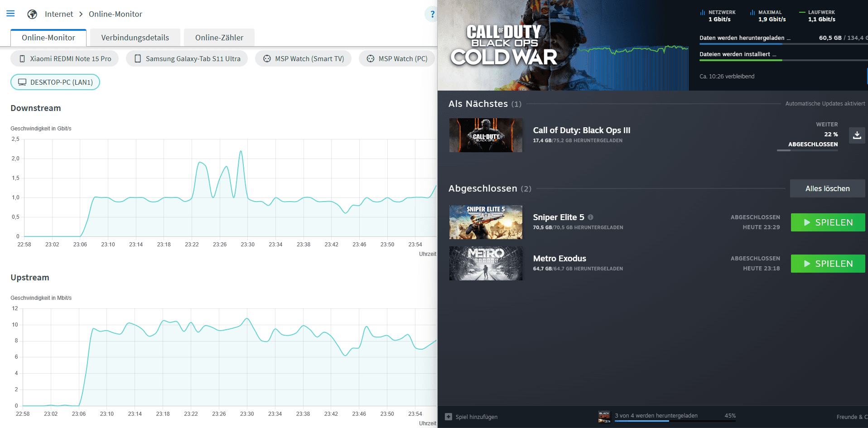The image size is (868, 428).
Task: Click the 'Ca. 10:26 verbleibend' time estimate
Action: (x=727, y=77)
